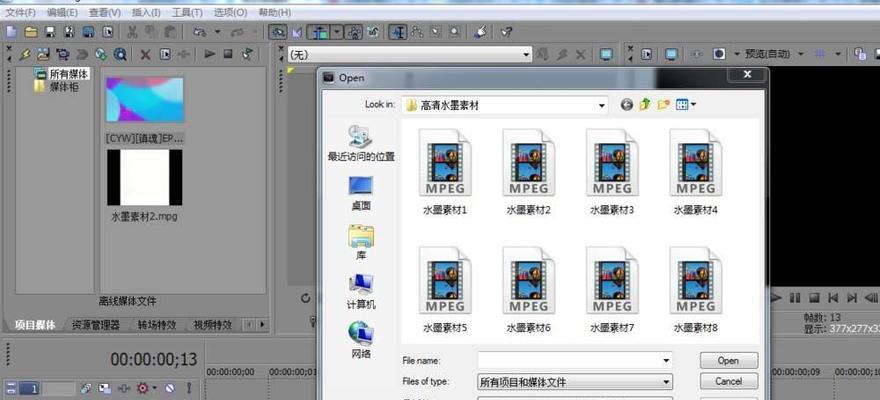Screen dimensions: 880x400
Task: Click the Network (网络) shortcut in places bar
Action: [361, 340]
